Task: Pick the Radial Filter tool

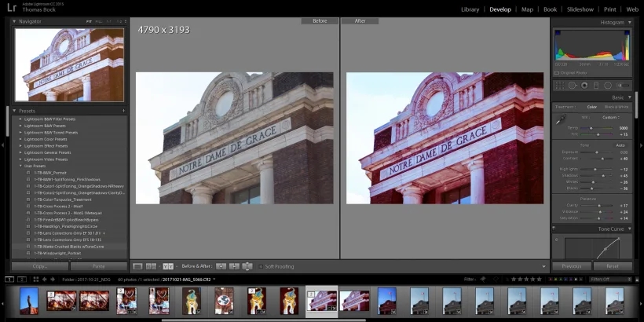Action: pos(608,85)
